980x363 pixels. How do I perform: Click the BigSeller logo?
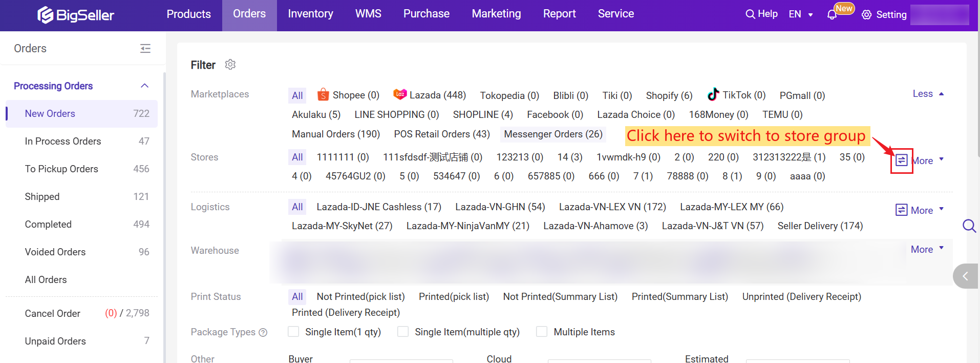(76, 15)
